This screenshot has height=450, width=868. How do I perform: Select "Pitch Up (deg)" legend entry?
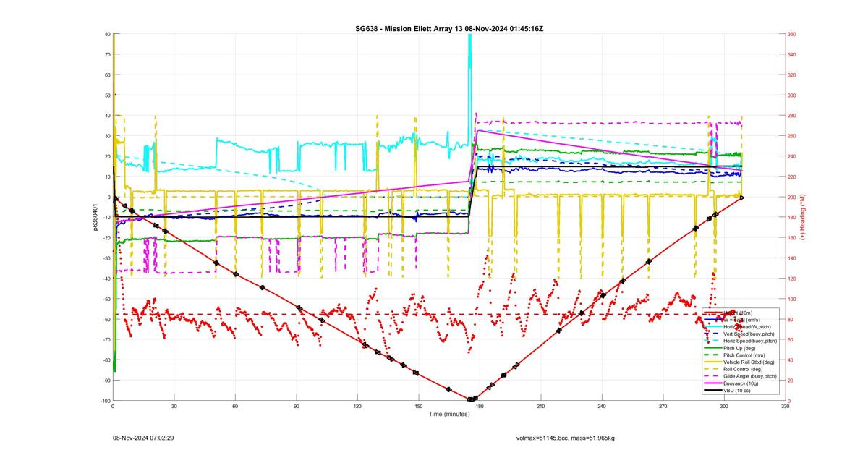(x=739, y=348)
